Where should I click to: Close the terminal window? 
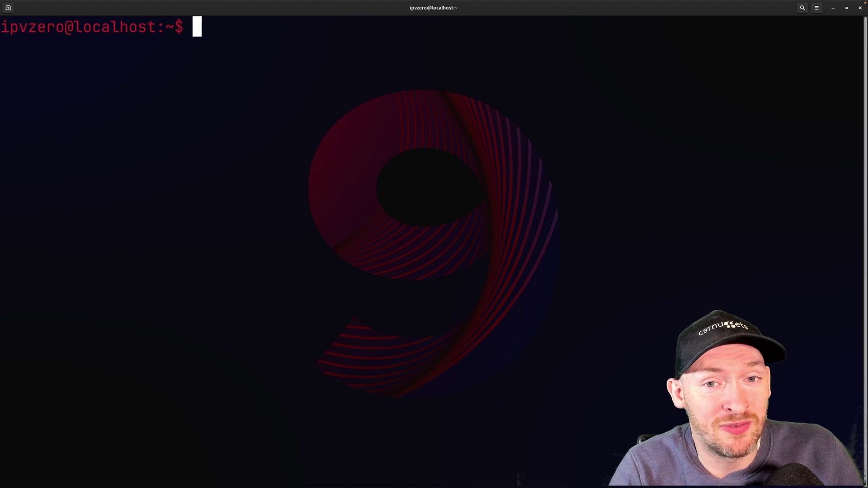pos(860,8)
